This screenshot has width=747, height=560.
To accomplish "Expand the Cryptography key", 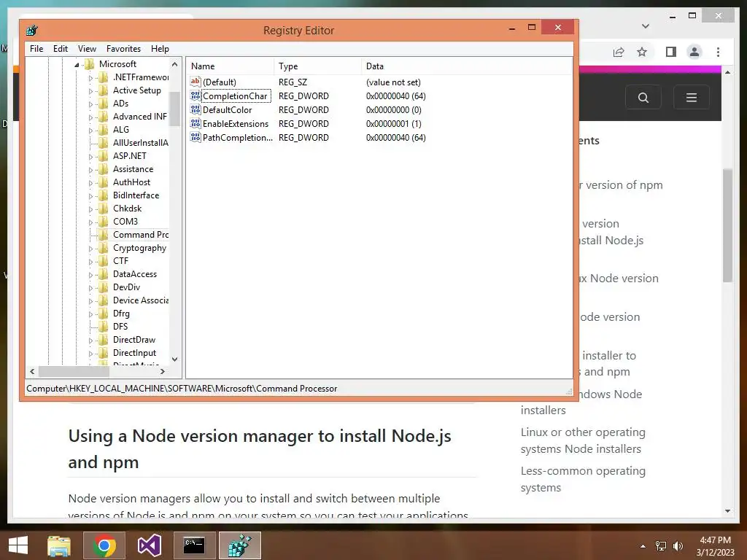I will 90,248.
